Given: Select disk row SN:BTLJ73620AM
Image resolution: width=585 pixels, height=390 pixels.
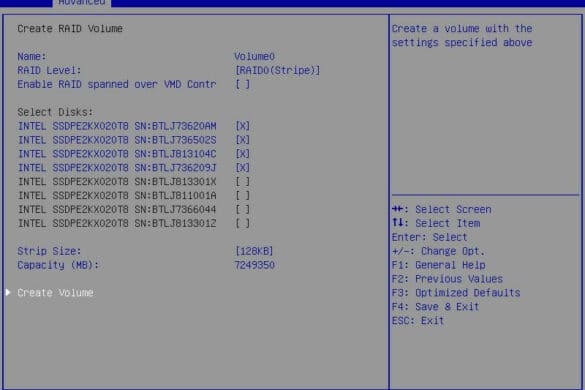Looking at the screenshot, I should [117, 126].
